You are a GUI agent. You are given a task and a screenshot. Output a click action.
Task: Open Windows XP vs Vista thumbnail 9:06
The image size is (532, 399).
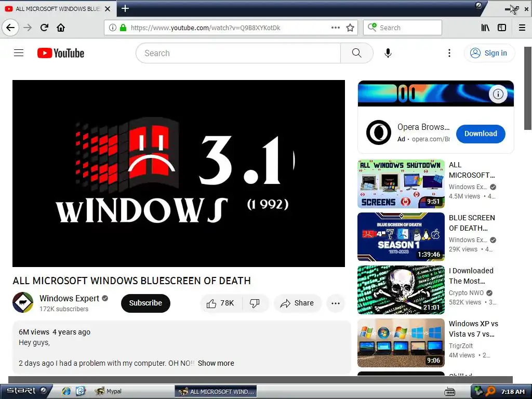click(401, 343)
